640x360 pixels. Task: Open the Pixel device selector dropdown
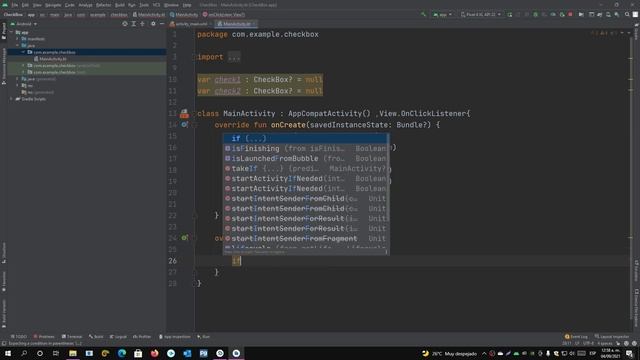(480, 14)
